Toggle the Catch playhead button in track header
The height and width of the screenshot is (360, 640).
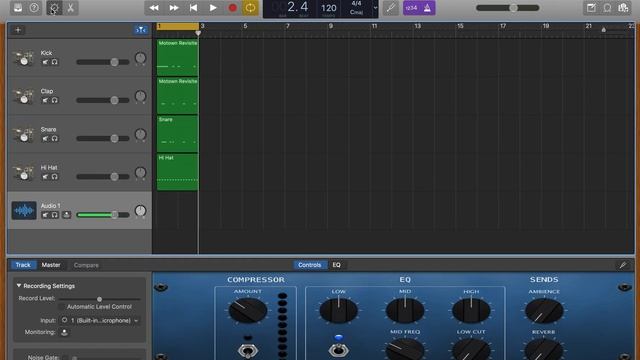pos(141,30)
